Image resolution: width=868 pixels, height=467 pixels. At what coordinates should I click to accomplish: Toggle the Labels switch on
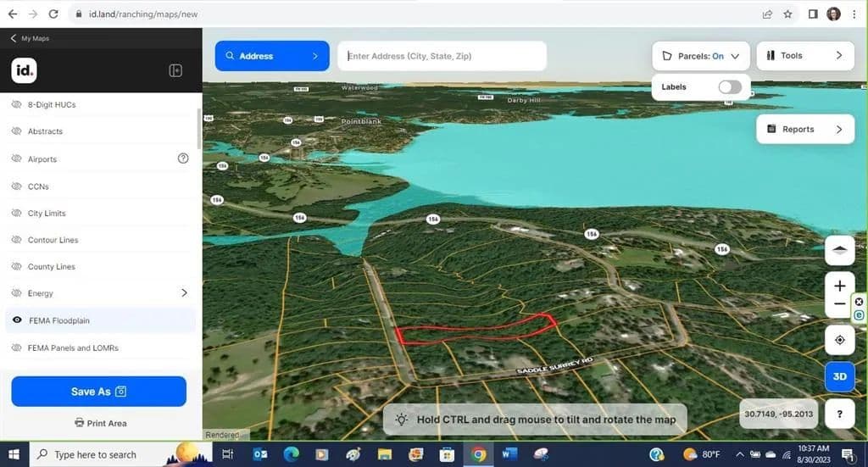729,86
